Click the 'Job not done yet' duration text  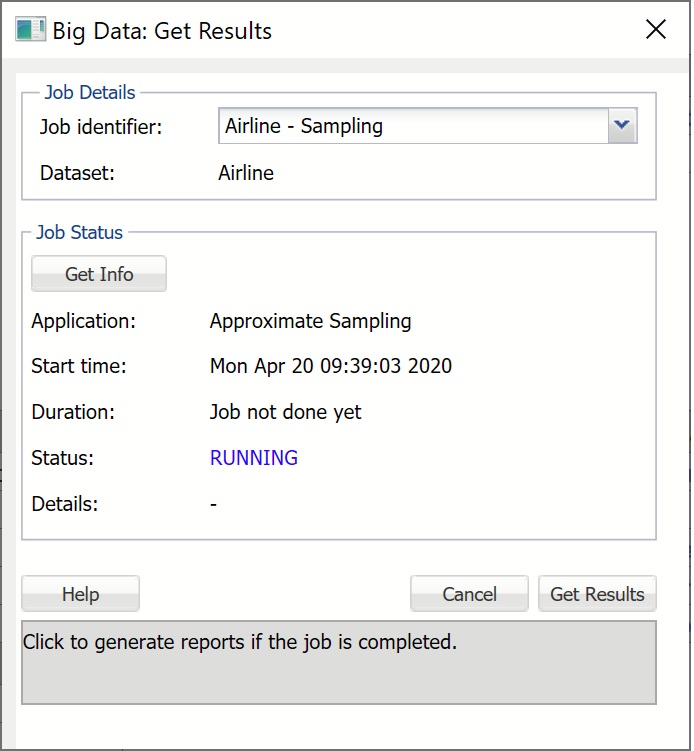285,412
